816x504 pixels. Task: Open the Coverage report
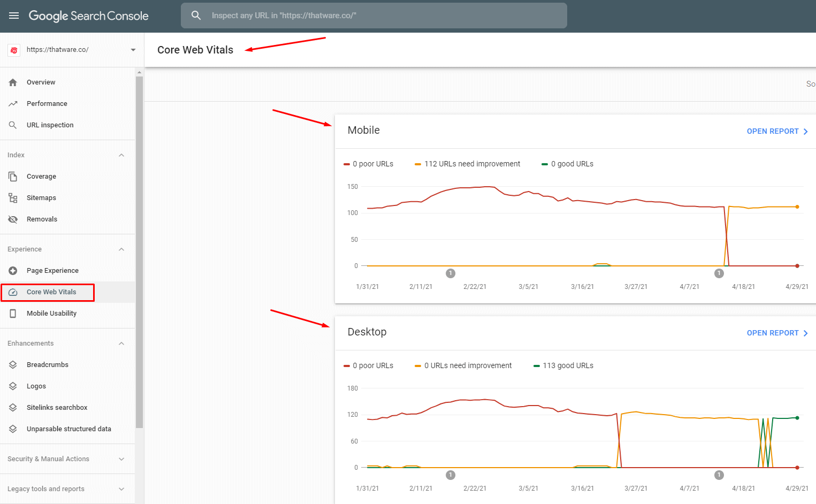click(67, 177)
